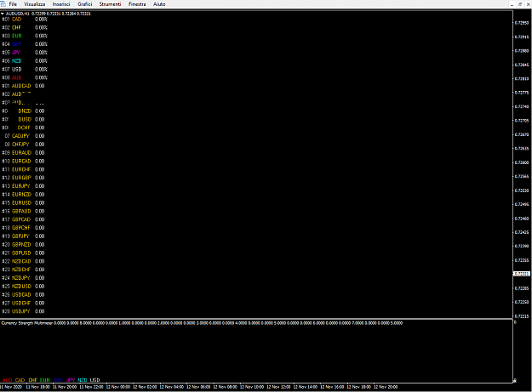532x392 pixels.
Task: Click the triangle beside AUDUSD,H1 chart title
Action: pyautogui.click(x=3, y=14)
